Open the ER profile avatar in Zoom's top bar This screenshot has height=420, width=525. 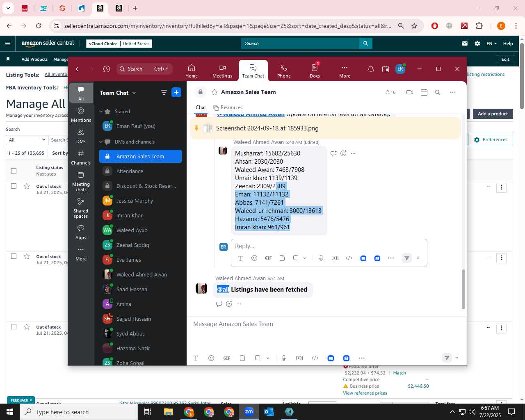(x=400, y=69)
